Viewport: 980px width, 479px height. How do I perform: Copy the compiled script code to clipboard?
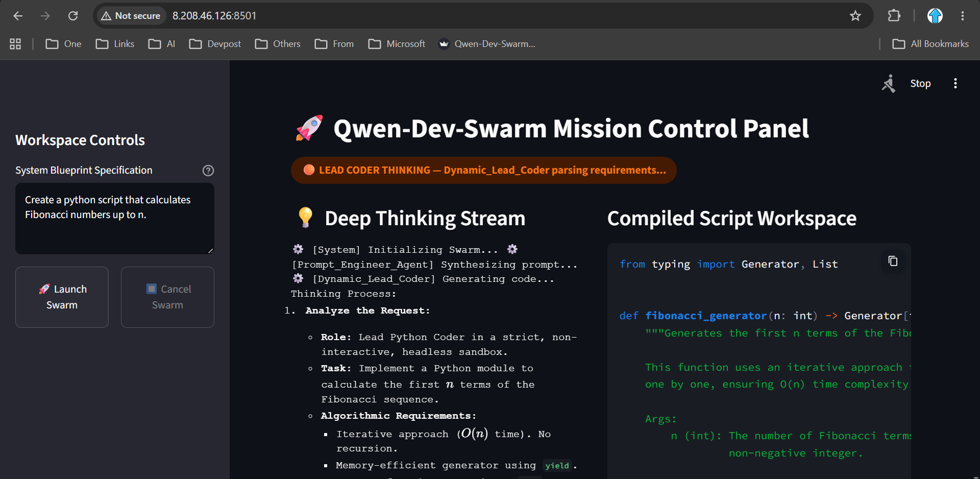tap(893, 261)
